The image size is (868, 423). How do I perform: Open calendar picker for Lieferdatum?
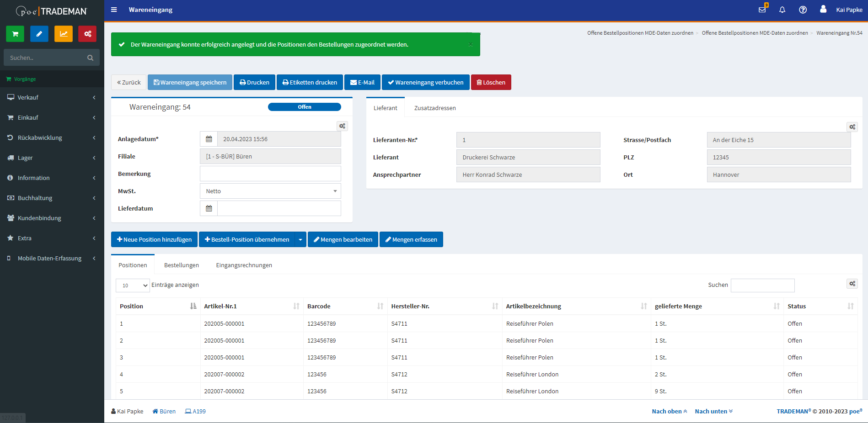(209, 208)
